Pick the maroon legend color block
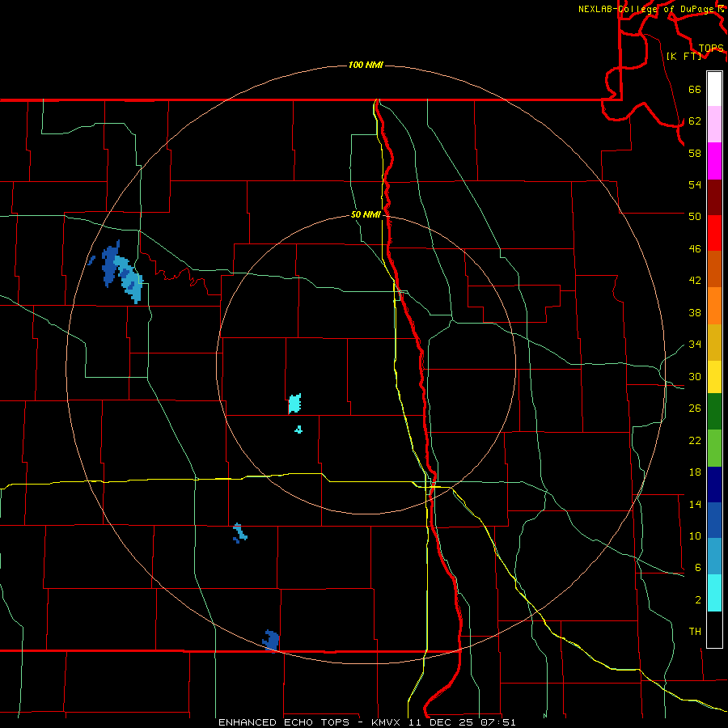This screenshot has height=728, width=728. point(714,197)
